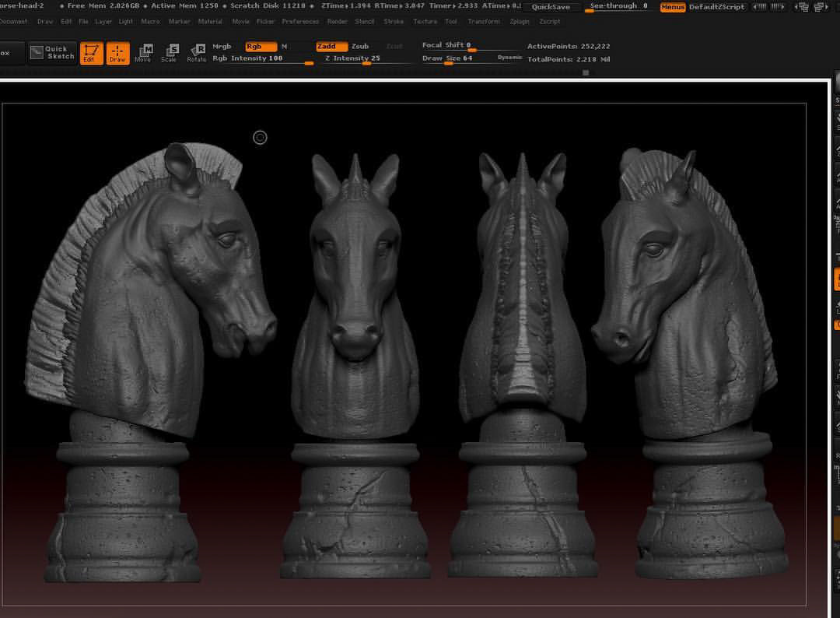Screen dimensions: 840x618
Task: Open Quick Sketch mode
Action: (53, 52)
